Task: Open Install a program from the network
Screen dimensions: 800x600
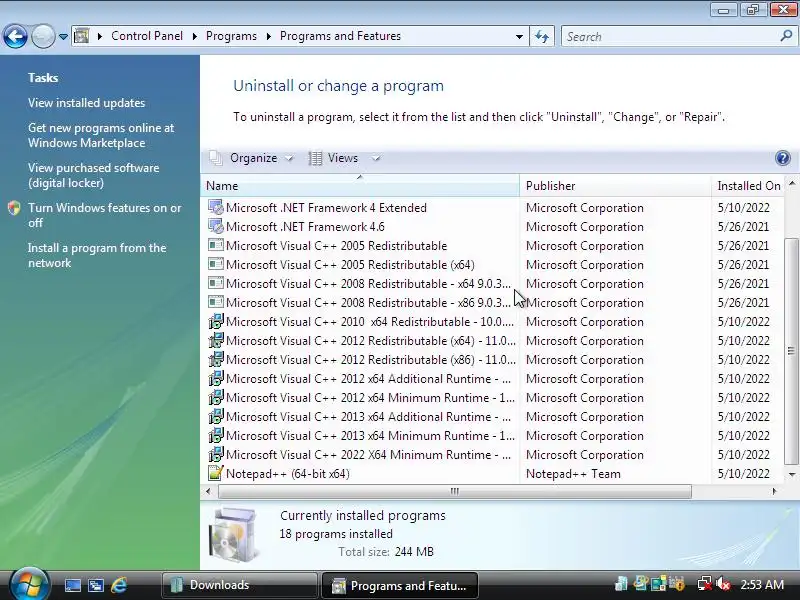Action: coord(97,255)
